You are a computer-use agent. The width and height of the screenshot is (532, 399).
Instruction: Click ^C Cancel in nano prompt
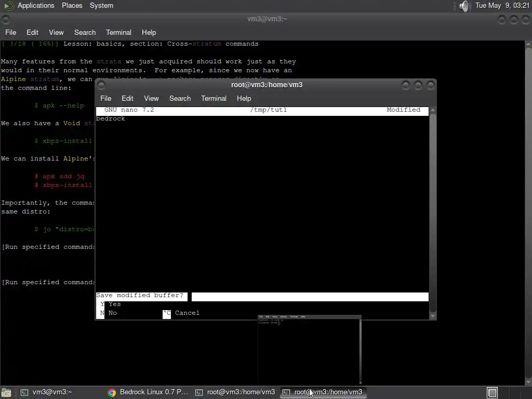181,313
